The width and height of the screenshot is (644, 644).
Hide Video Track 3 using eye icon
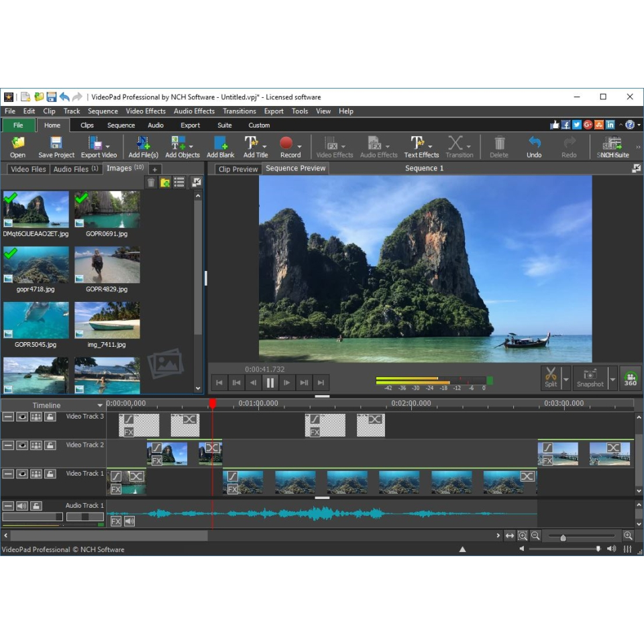[x=22, y=417]
